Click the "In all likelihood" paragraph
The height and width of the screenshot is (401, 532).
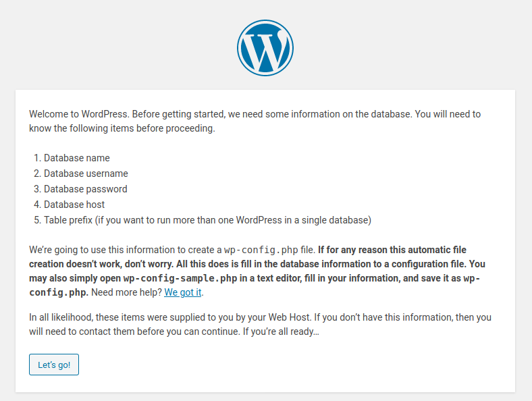260,324
